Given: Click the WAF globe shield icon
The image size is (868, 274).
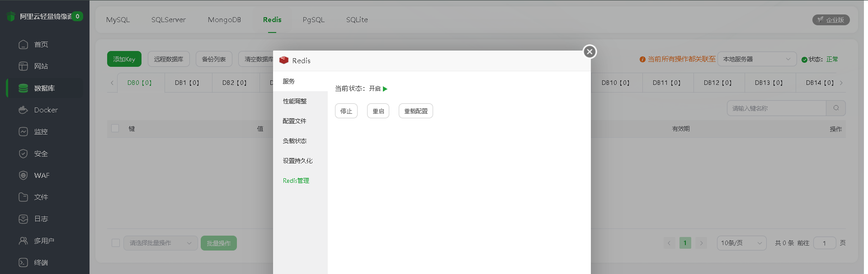Looking at the screenshot, I should coord(23,175).
